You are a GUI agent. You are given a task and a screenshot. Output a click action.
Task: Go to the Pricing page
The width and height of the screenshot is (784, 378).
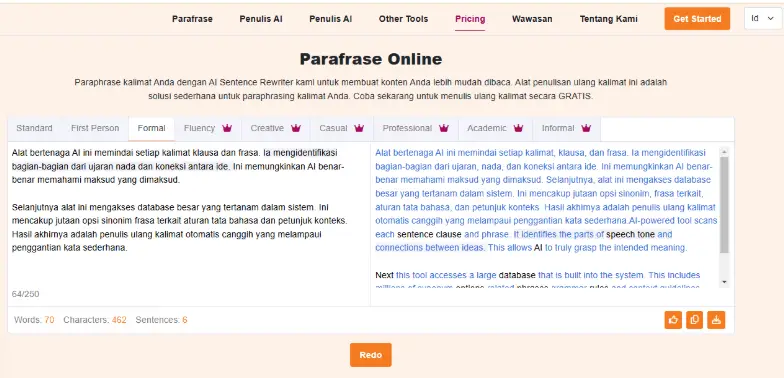470,19
